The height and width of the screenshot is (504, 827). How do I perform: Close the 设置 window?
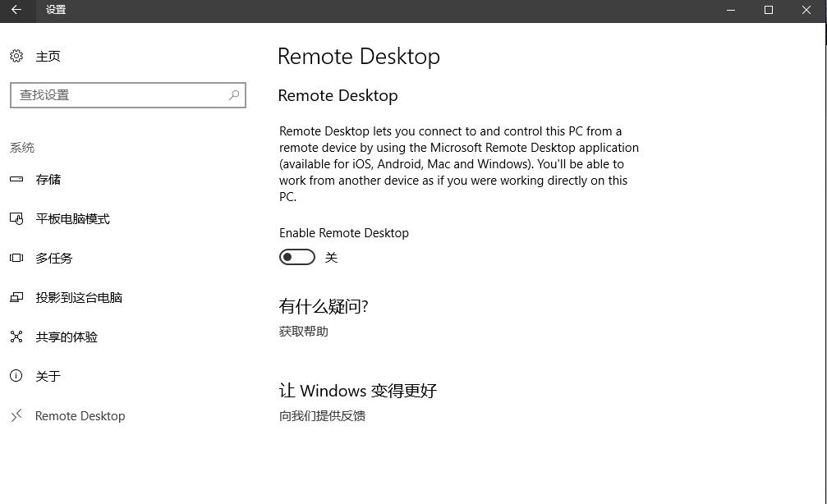click(806, 10)
